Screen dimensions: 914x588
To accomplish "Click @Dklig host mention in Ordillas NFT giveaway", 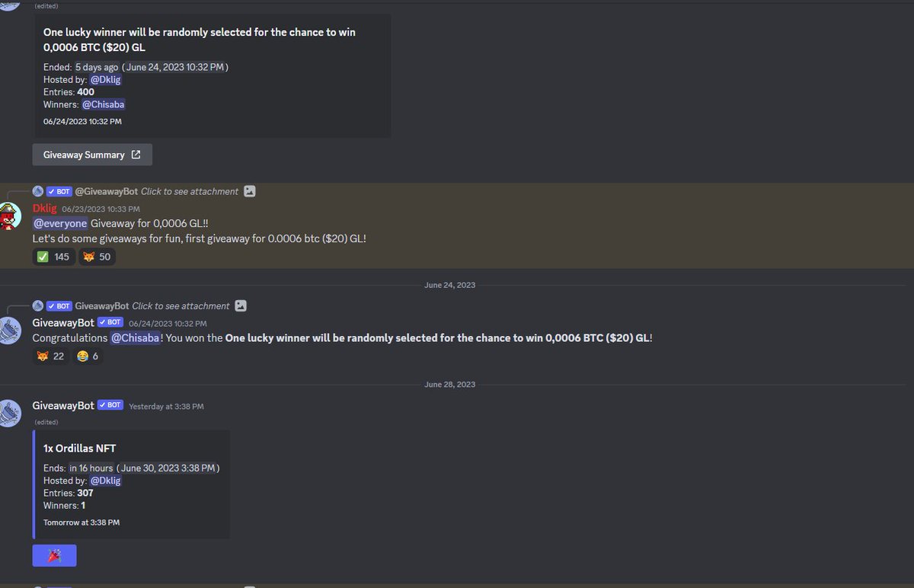I will 105,481.
